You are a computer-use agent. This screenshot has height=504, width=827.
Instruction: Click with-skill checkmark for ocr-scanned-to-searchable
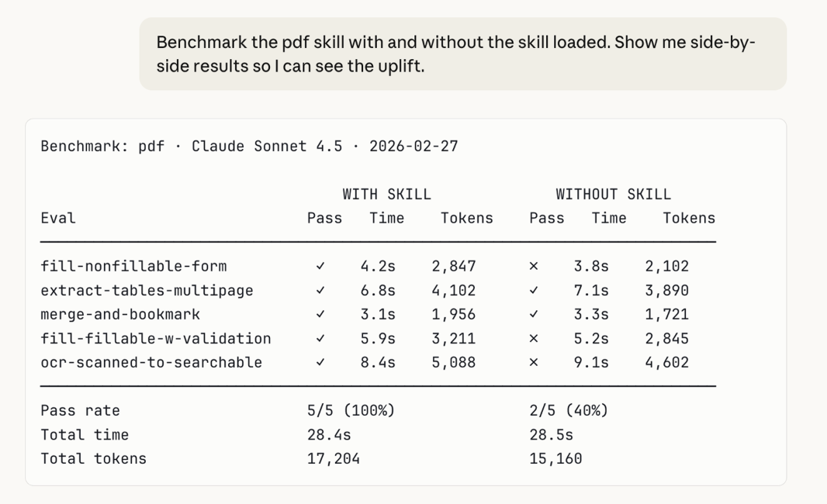coord(320,363)
